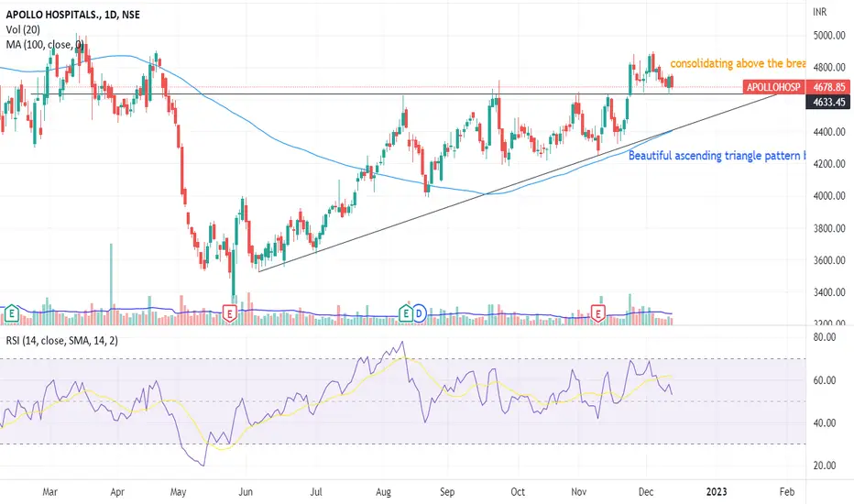
Task: Click the Jun label on time axis
Action: pos(246,492)
